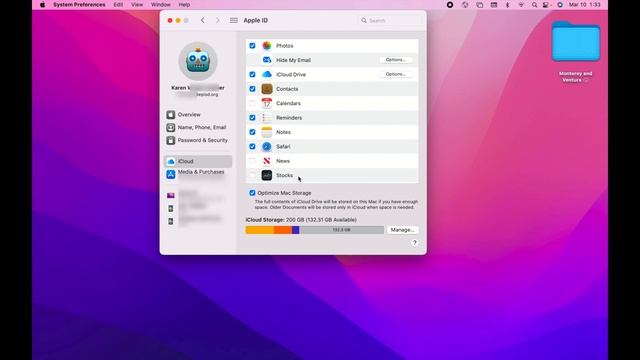Click the Wi-Fi menu bar icon

521,5
